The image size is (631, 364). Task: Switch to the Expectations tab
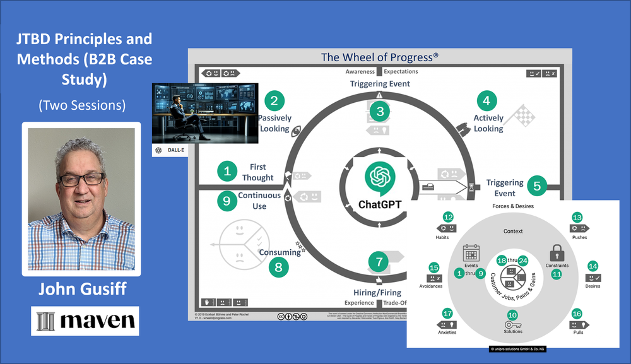click(401, 71)
